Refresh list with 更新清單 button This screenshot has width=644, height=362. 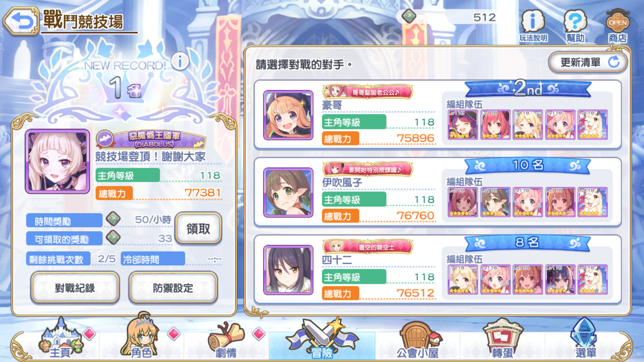(588, 62)
